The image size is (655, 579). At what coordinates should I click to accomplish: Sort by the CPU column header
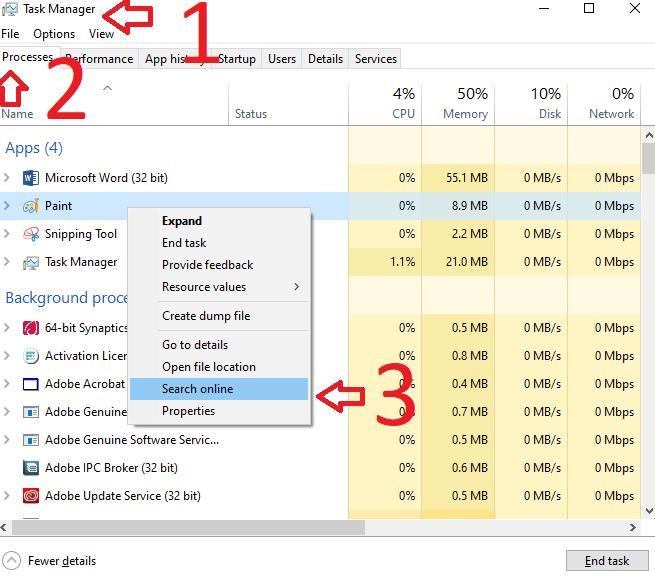click(x=385, y=104)
